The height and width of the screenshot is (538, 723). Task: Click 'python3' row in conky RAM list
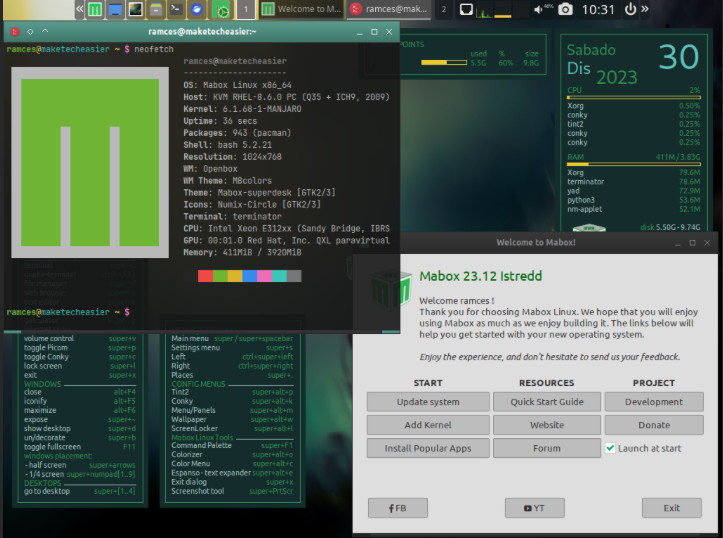[634, 200]
